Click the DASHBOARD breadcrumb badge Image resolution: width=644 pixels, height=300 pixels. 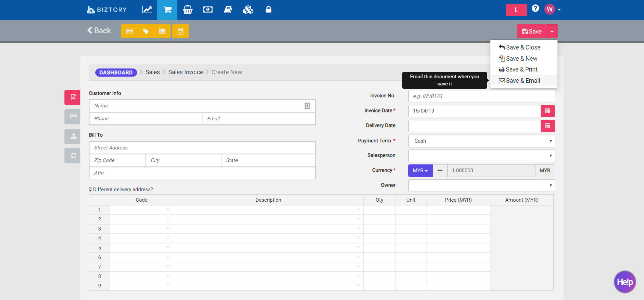click(116, 72)
